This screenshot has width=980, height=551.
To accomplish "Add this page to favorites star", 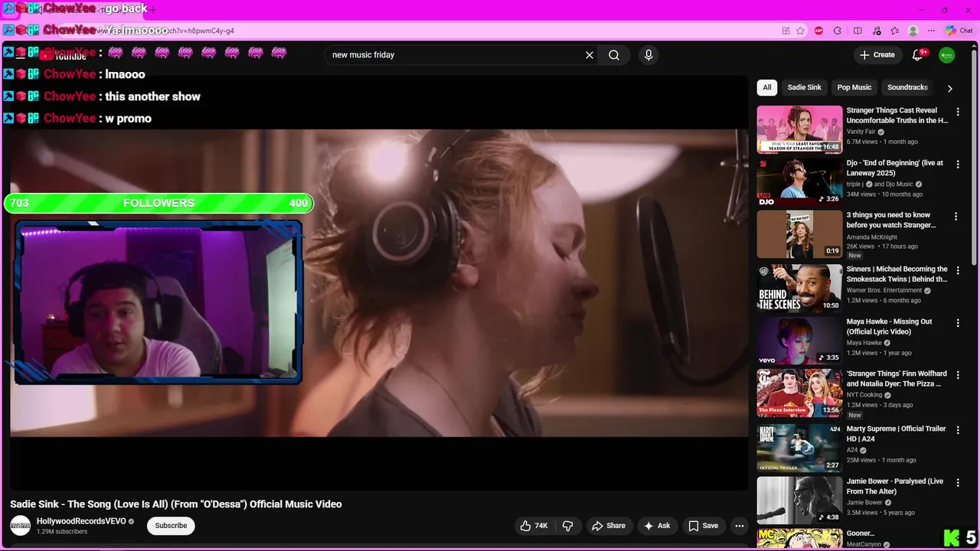I will point(800,31).
